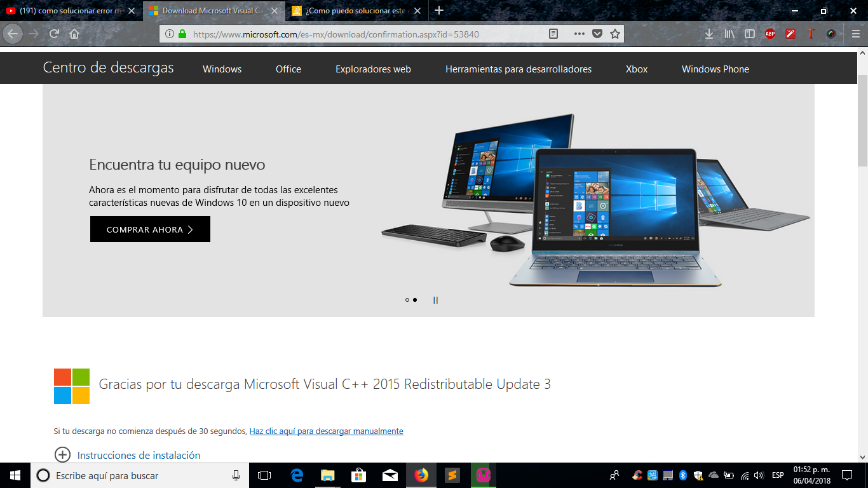Open File Explorer from taskbar
Image resolution: width=868 pixels, height=488 pixels.
pos(328,475)
